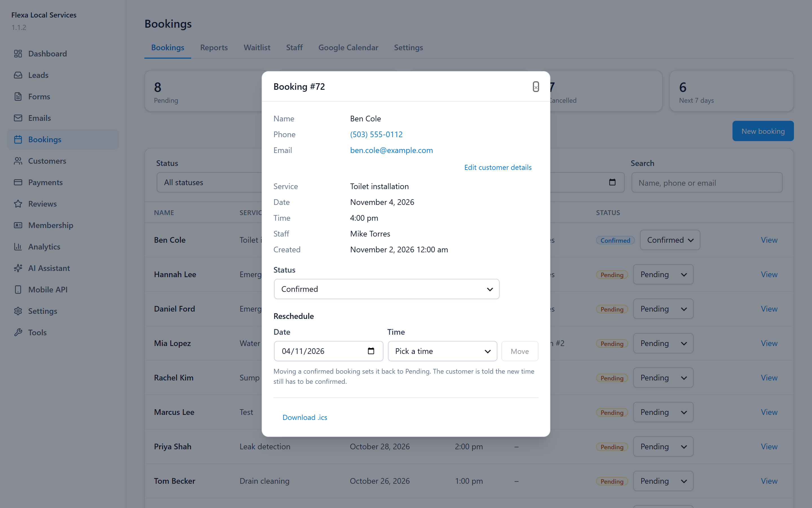Click the Mobile API phone icon
Image resolution: width=812 pixels, height=508 pixels.
[18, 290]
